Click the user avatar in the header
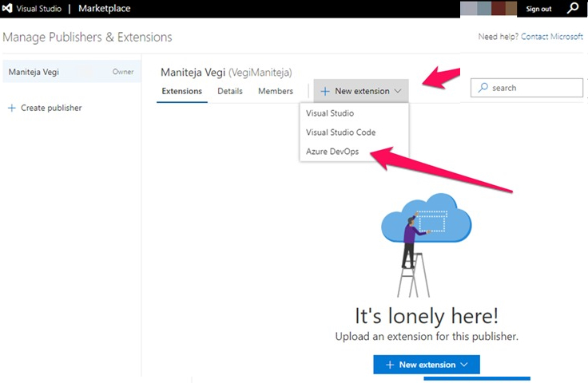 [x=488, y=9]
